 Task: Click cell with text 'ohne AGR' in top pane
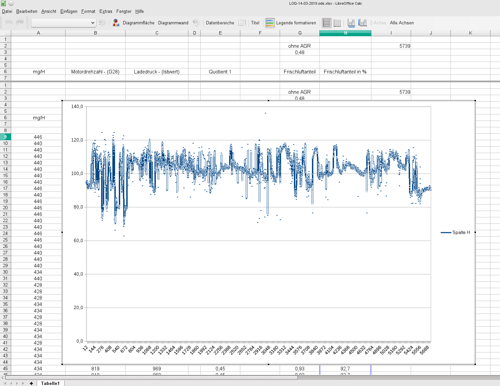click(299, 46)
